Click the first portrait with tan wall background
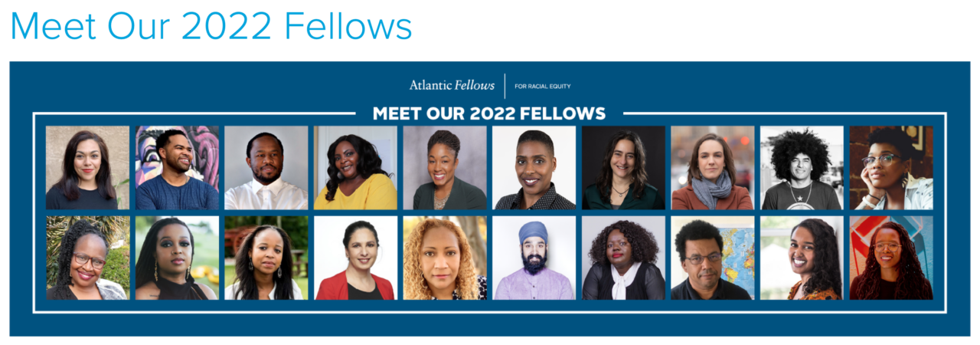This screenshot has height=345, width=980. pyautogui.click(x=87, y=168)
